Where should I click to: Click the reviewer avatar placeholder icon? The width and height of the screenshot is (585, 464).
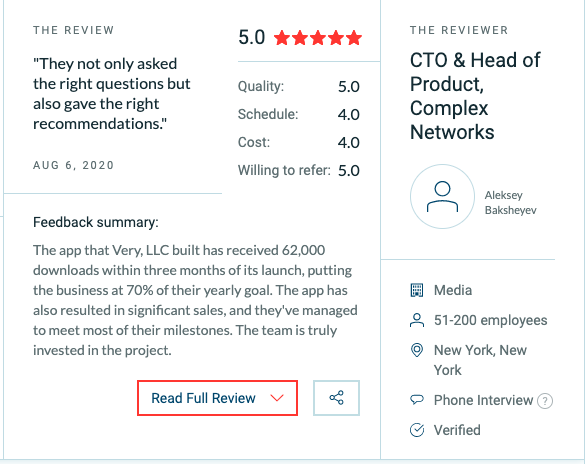(442, 197)
